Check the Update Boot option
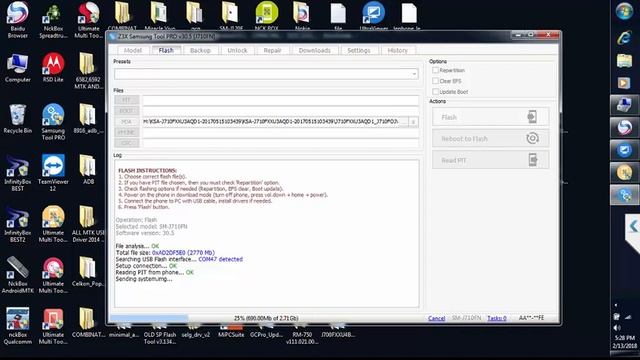The height and width of the screenshot is (360, 640). [436, 91]
